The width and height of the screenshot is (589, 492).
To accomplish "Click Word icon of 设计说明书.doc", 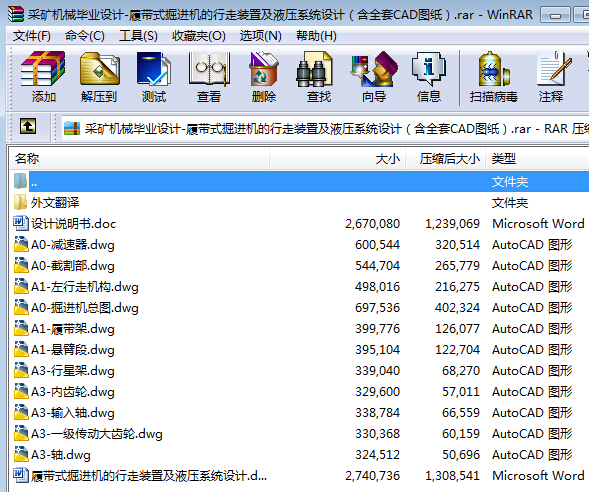I will [x=21, y=223].
